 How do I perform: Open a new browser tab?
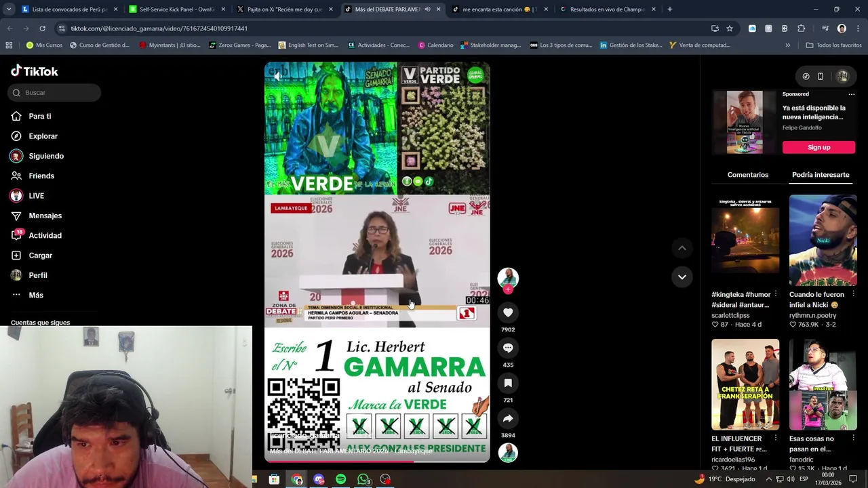(669, 9)
